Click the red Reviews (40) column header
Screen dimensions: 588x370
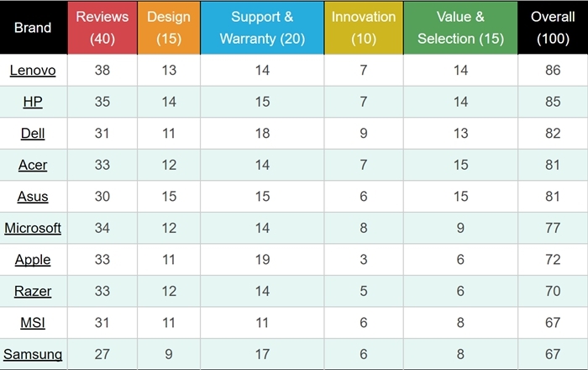click(102, 28)
